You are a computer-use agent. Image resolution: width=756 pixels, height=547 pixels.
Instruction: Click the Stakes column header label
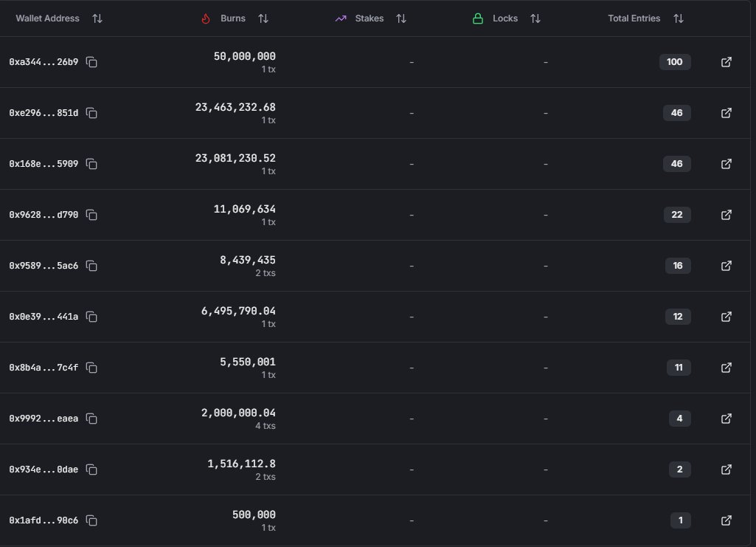[x=370, y=18]
